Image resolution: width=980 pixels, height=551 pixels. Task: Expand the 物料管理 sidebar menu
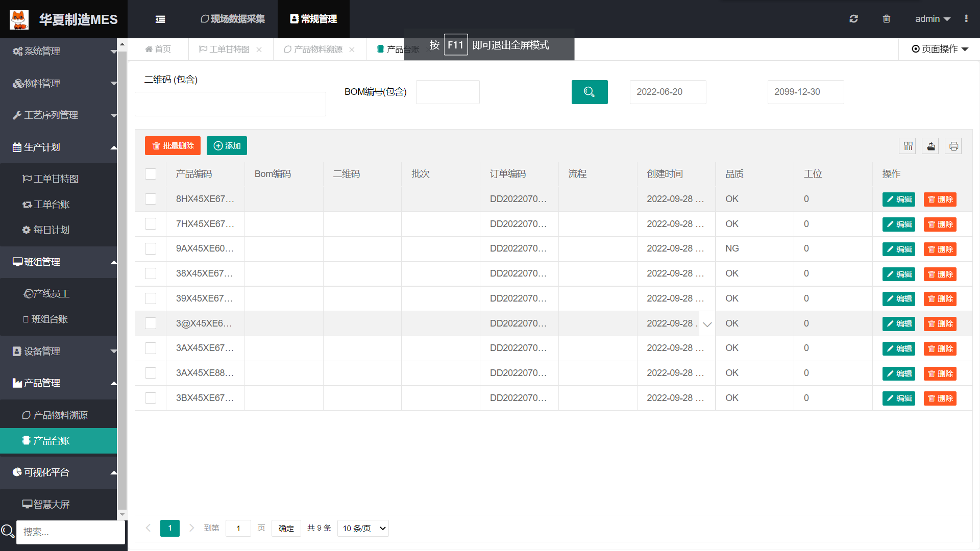tap(59, 83)
